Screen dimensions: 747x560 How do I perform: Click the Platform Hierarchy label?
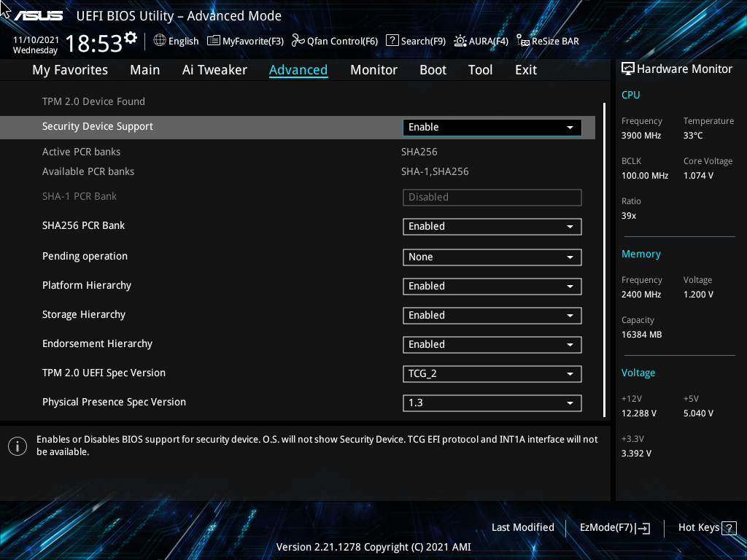(x=87, y=285)
